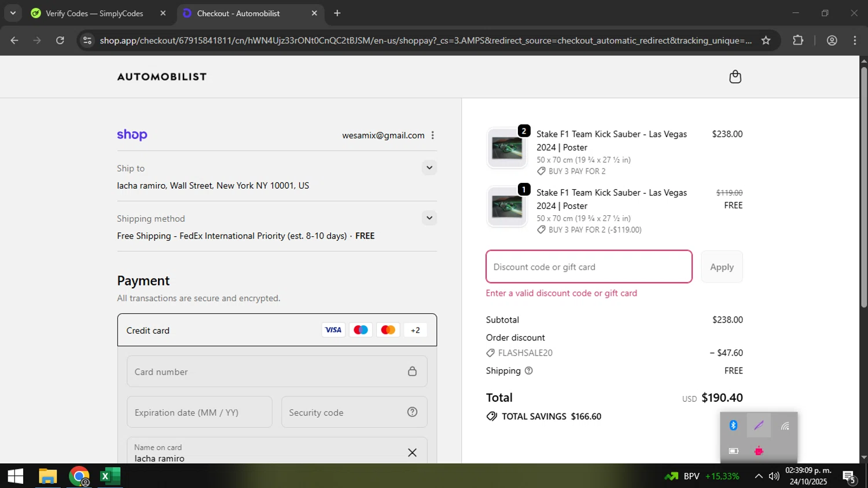The width and height of the screenshot is (868, 488).
Task: Click the Bluetooth tray icon
Action: [x=733, y=425]
